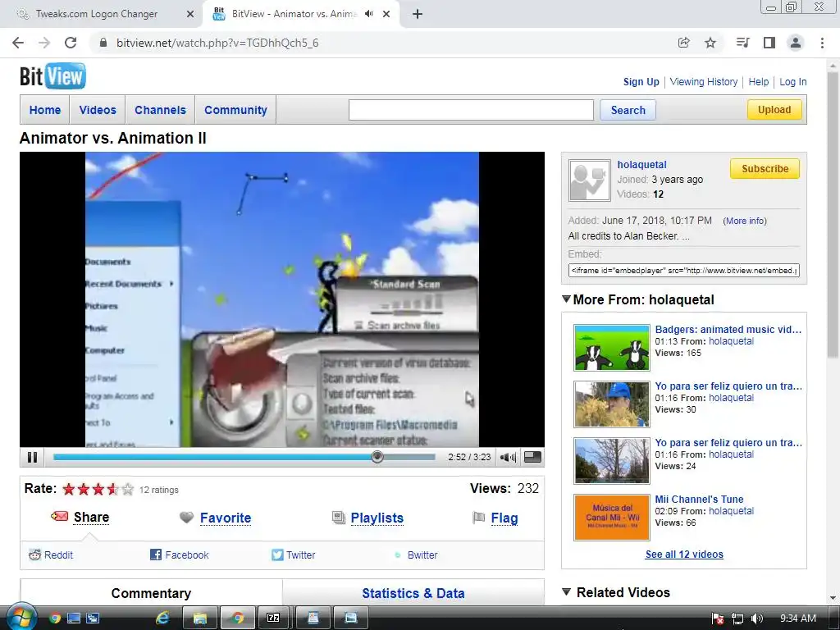Open Chrome three-dot menu
The width and height of the screenshot is (840, 630).
click(x=822, y=43)
